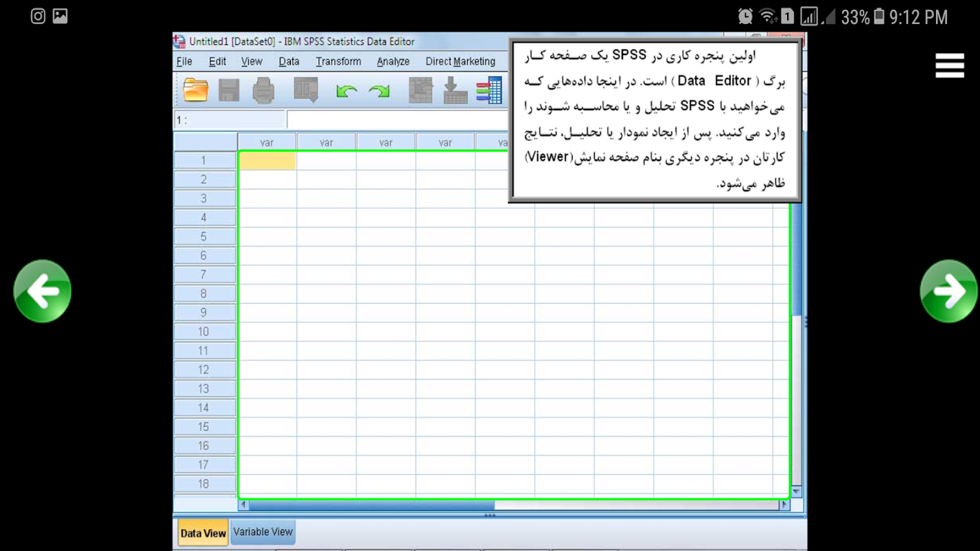Viewport: 980px width, 551px height.
Task: Click the Go to variable toolbar icon
Action: point(456,90)
